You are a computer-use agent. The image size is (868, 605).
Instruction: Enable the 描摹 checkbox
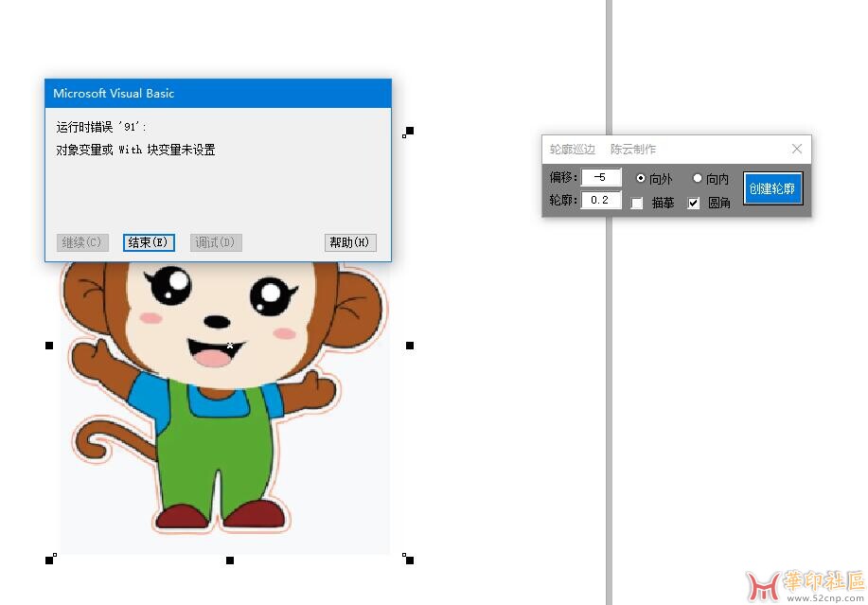point(637,204)
